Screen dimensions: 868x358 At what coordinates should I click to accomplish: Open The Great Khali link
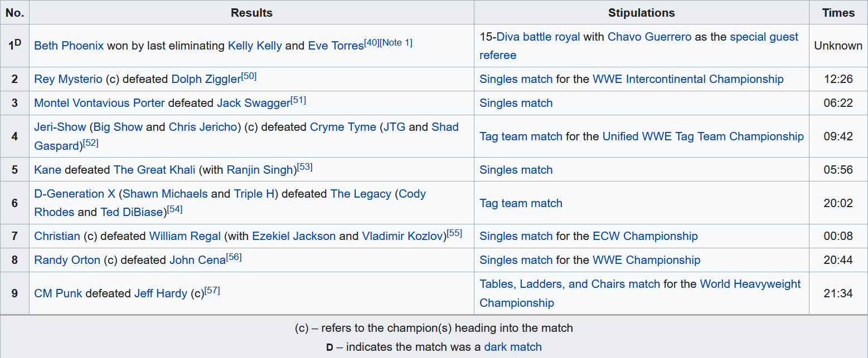[x=154, y=170]
